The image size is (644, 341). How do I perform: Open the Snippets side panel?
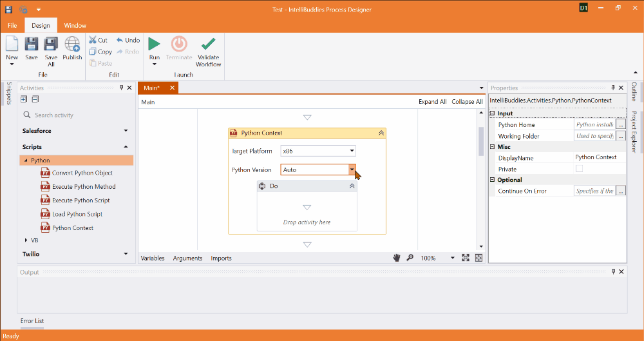[x=9, y=93]
